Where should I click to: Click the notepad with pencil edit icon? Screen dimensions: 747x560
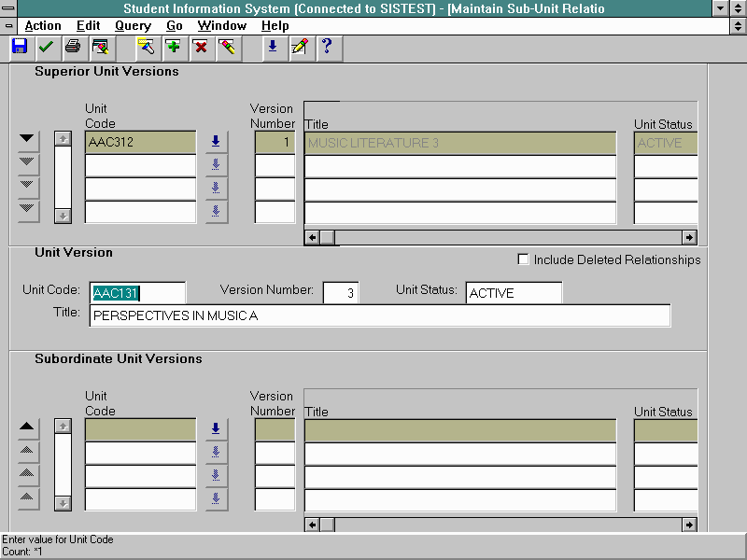299,47
